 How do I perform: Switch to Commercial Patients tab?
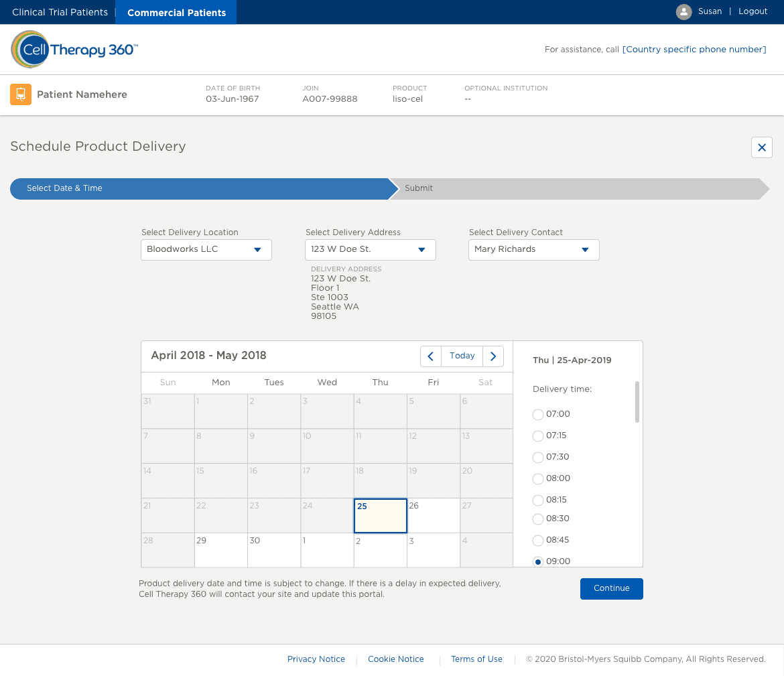point(176,13)
